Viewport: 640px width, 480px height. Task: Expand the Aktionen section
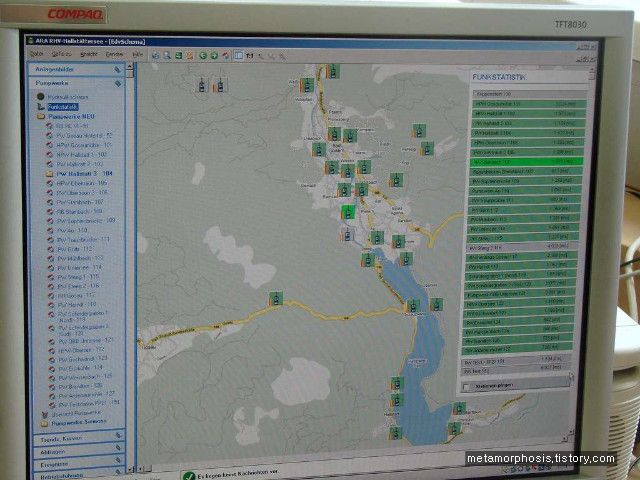click(x=79, y=452)
